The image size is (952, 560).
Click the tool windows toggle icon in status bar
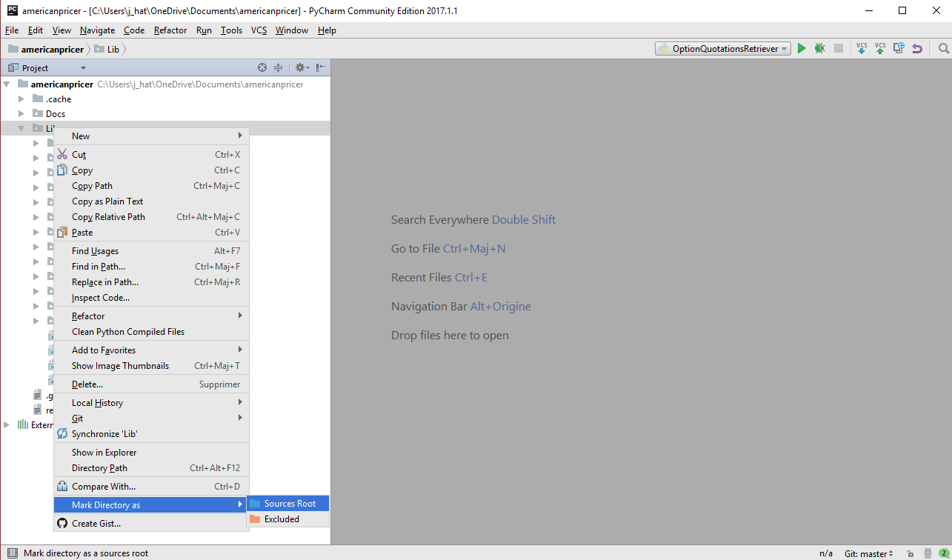[x=13, y=553]
